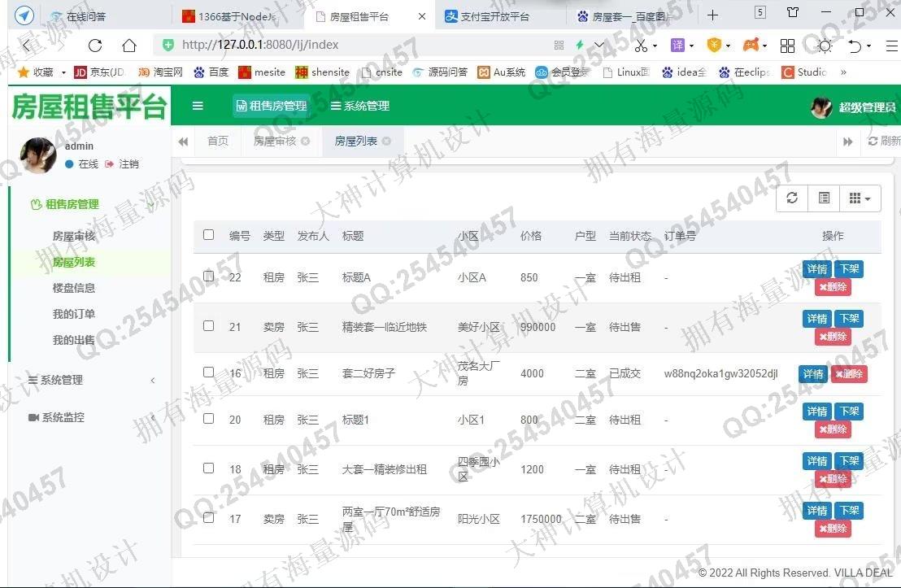Tick the checkbox for row 16
Viewport: 901px width, 588px height.
pyautogui.click(x=209, y=372)
